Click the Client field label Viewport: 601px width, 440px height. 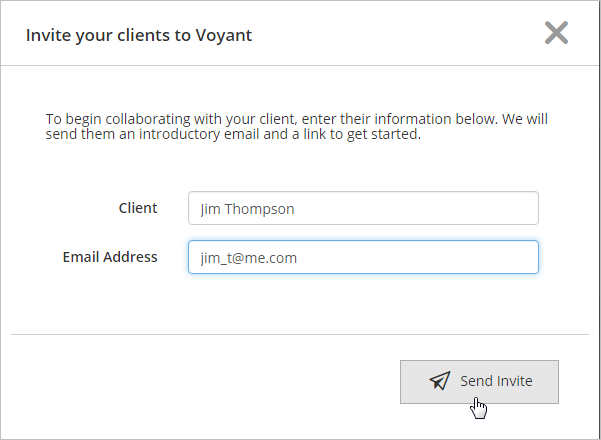coord(138,208)
